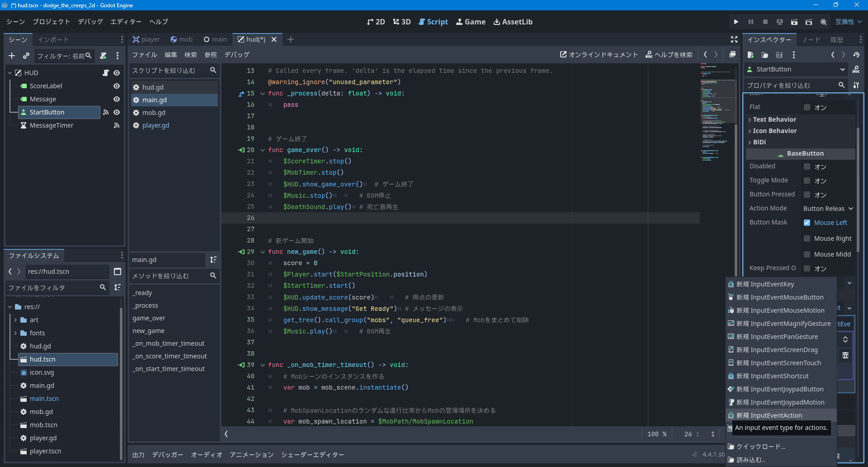Open the オンラインドキュメント link

click(599, 54)
